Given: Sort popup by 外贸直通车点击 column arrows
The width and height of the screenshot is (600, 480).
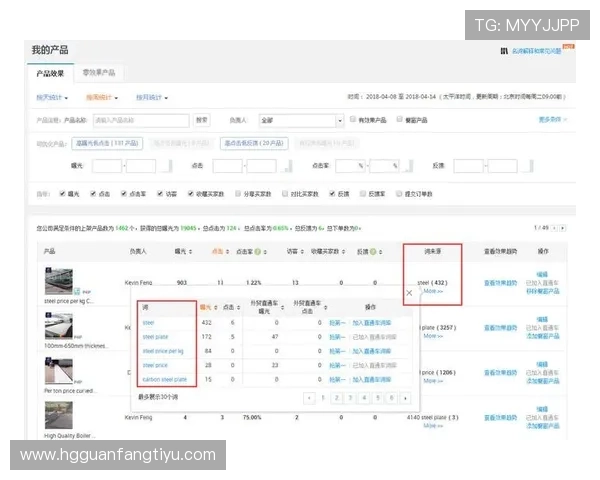Looking at the screenshot, I should point(325,307).
